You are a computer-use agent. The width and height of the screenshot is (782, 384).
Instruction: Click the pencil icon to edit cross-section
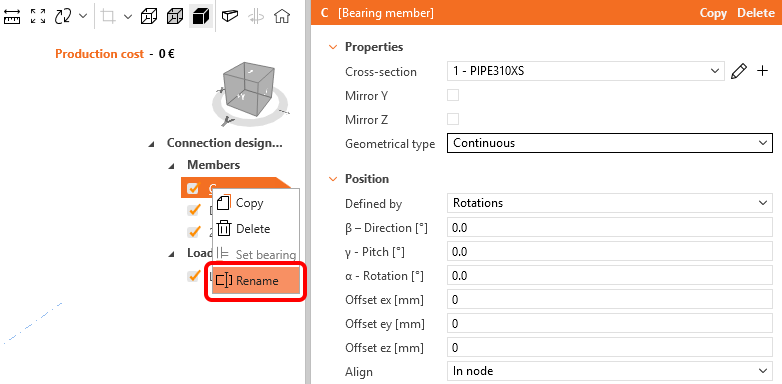[x=739, y=71]
